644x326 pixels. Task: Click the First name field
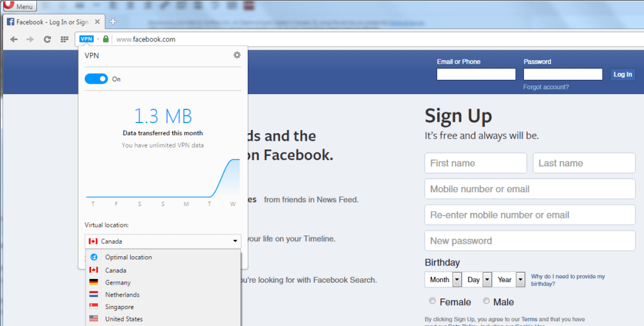point(475,163)
